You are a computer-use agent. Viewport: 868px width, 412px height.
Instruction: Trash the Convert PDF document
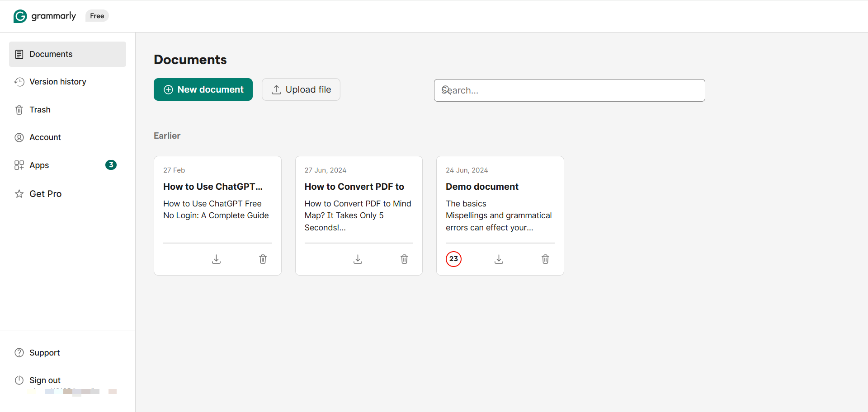404,259
